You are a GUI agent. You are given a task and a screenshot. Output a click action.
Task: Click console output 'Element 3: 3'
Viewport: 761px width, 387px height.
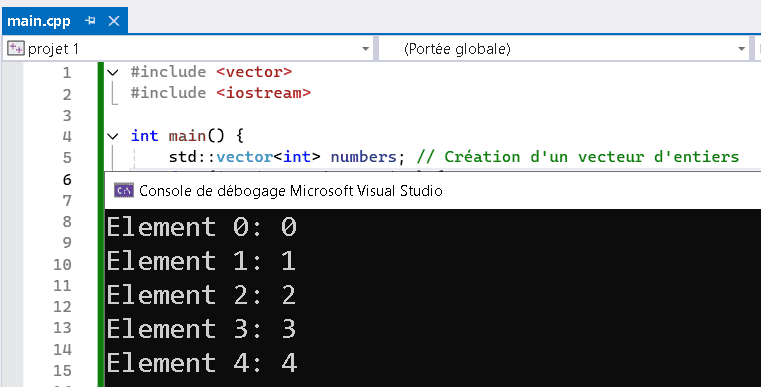[x=201, y=329]
